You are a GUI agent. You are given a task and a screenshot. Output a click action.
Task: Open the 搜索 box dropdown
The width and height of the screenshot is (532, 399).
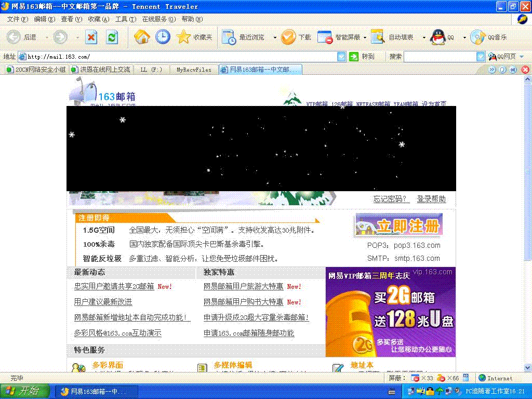tap(481, 56)
